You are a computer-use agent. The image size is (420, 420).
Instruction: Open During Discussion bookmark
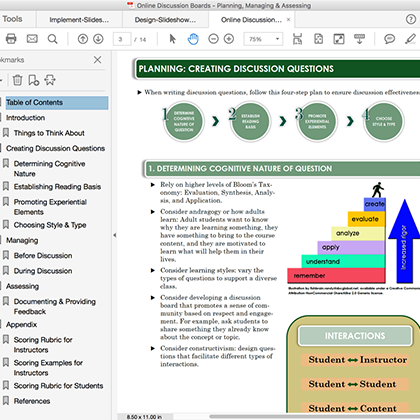click(43, 271)
